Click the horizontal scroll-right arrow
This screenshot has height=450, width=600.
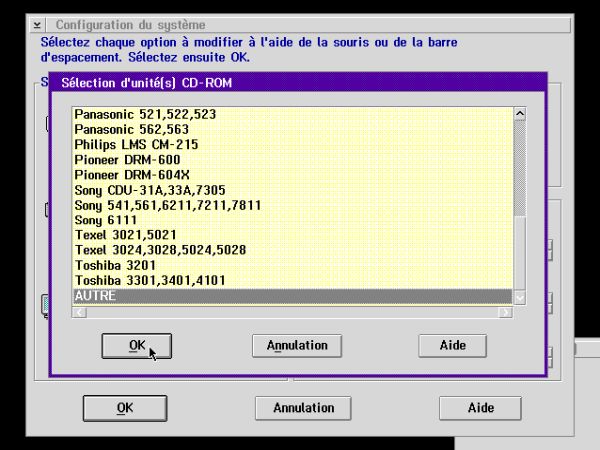tap(505, 313)
